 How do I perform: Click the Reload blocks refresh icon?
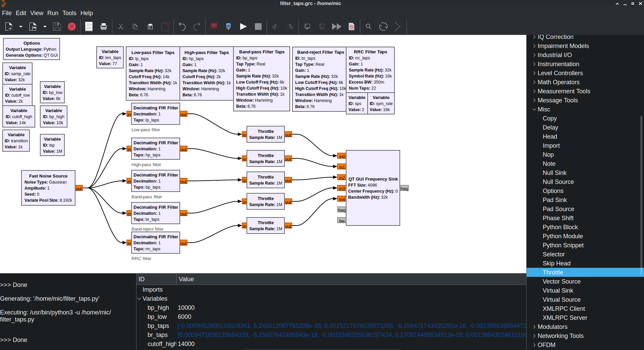point(383,27)
